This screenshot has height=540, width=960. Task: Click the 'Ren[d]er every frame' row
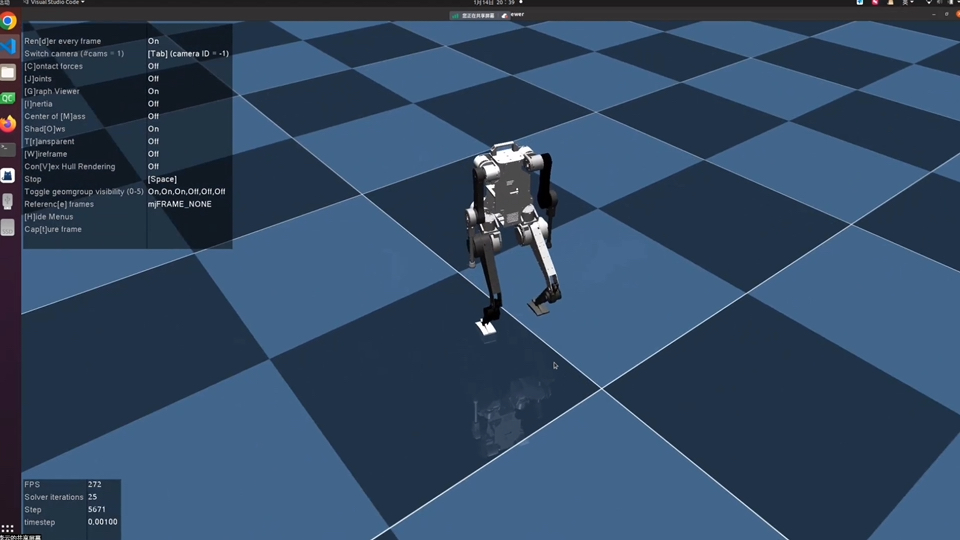(127, 41)
